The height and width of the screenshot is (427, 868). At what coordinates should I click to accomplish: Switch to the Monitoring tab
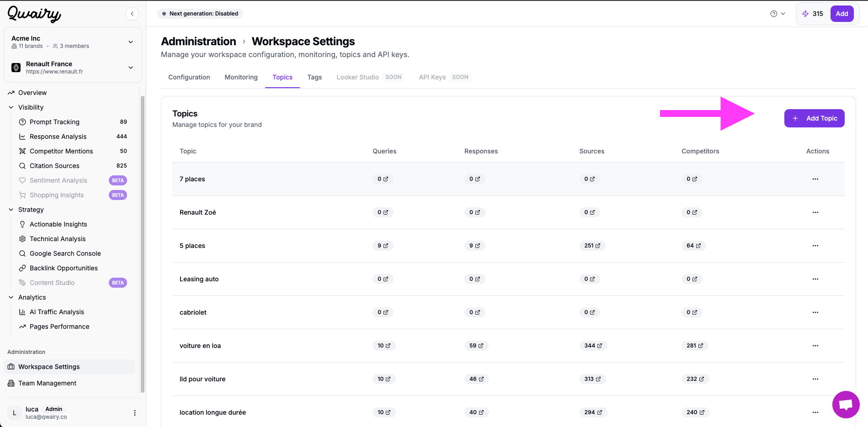pyautogui.click(x=241, y=77)
